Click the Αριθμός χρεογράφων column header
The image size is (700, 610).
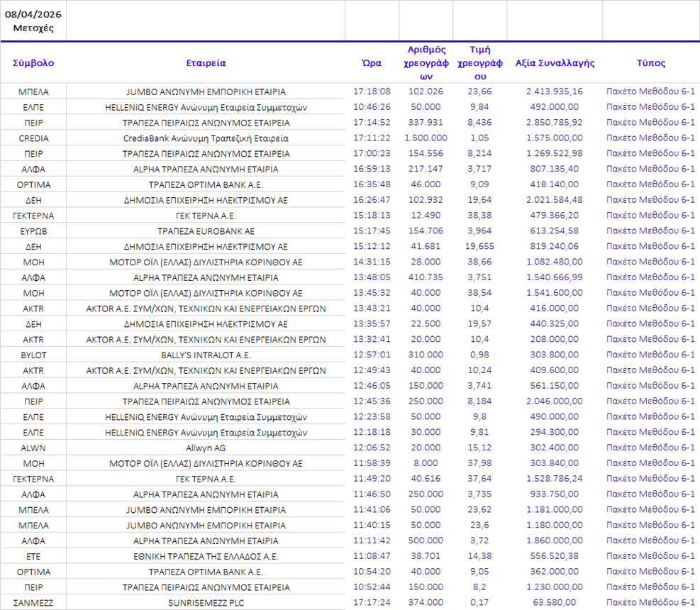pyautogui.click(x=426, y=62)
